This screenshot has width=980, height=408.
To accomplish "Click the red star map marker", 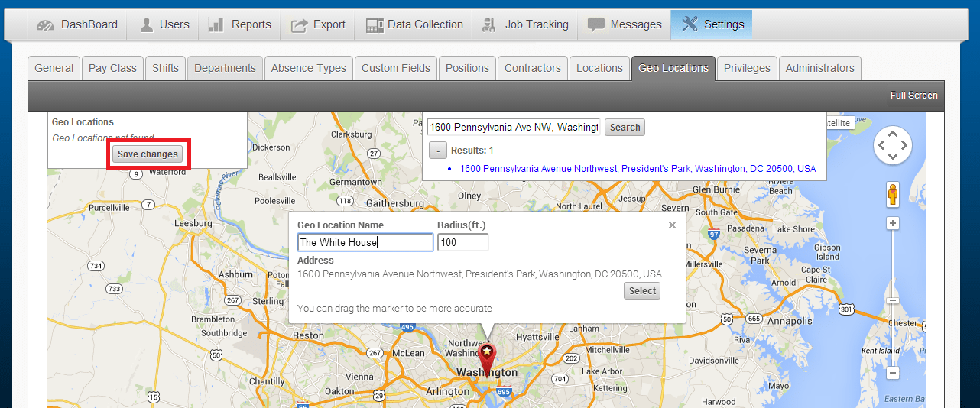I will [x=487, y=358].
